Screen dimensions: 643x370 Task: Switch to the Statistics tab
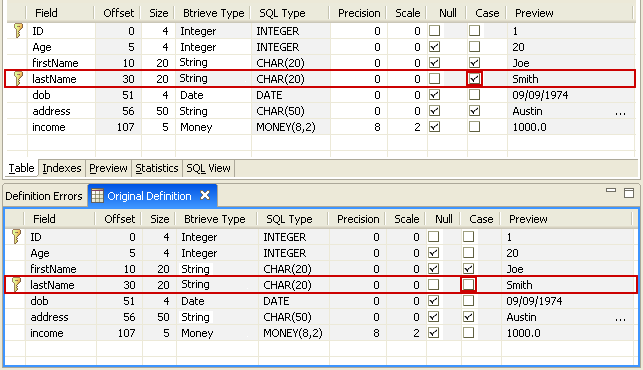click(157, 168)
